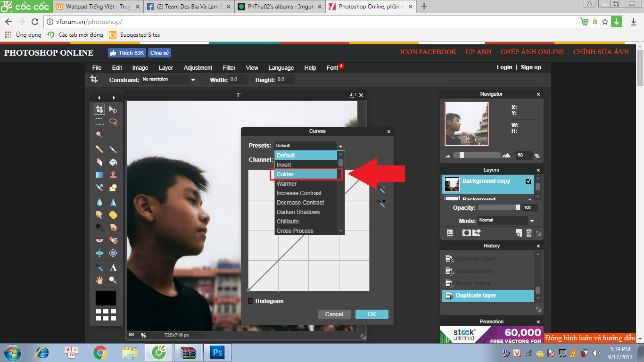Open the Presets dropdown arrow
The height and width of the screenshot is (362, 644).
[x=340, y=146]
